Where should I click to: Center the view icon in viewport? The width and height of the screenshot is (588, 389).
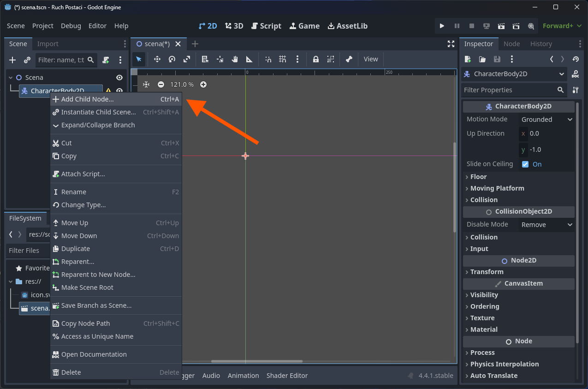click(x=146, y=84)
